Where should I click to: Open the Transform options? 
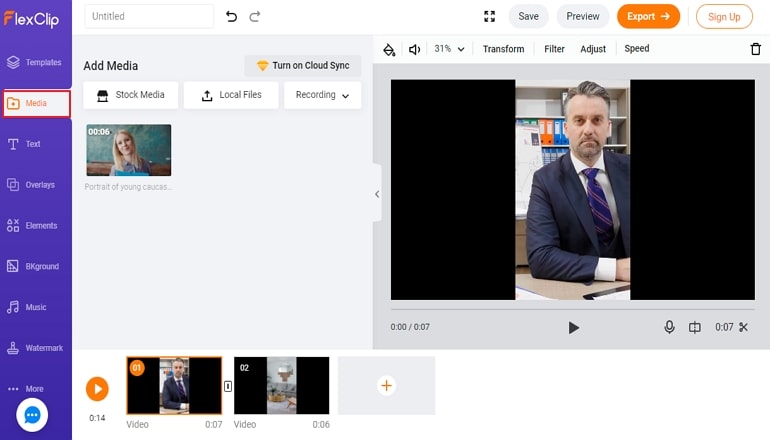(x=503, y=49)
